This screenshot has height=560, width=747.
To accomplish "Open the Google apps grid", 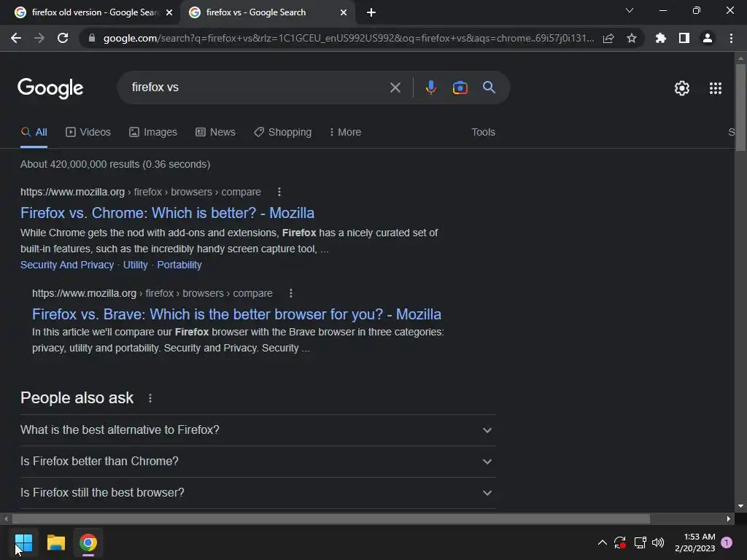I will coord(716,88).
